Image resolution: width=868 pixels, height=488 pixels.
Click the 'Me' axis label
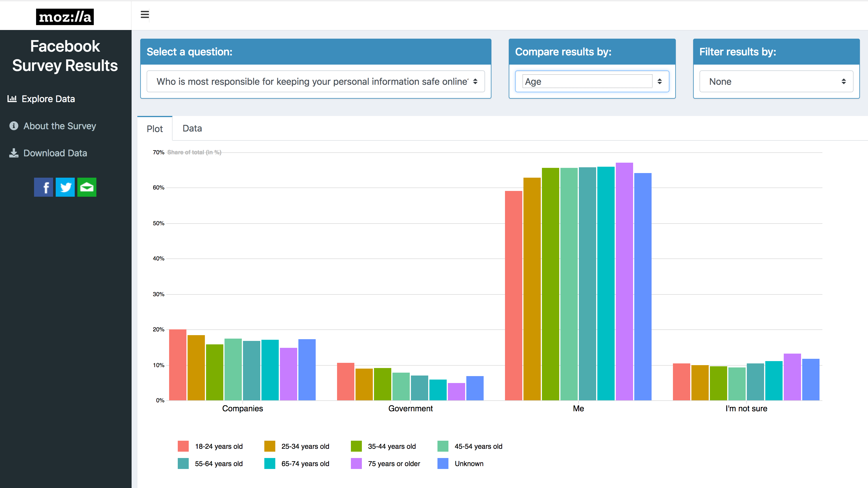(x=578, y=408)
